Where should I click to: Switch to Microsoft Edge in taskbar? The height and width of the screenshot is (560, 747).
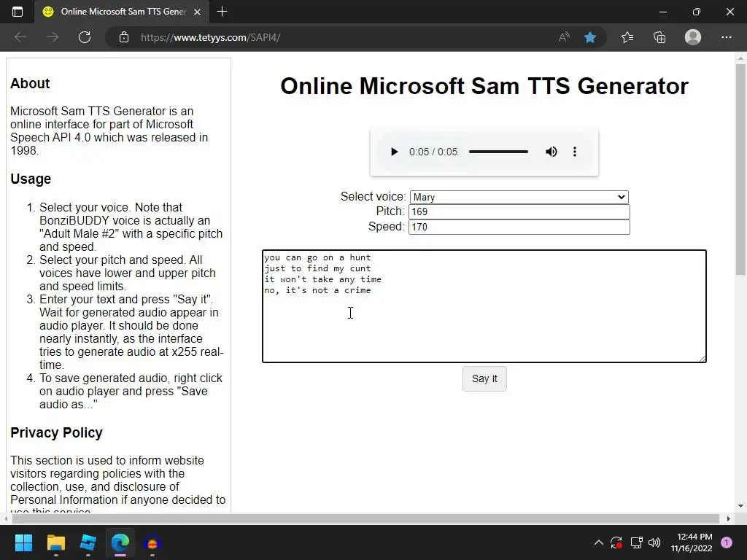(120, 542)
